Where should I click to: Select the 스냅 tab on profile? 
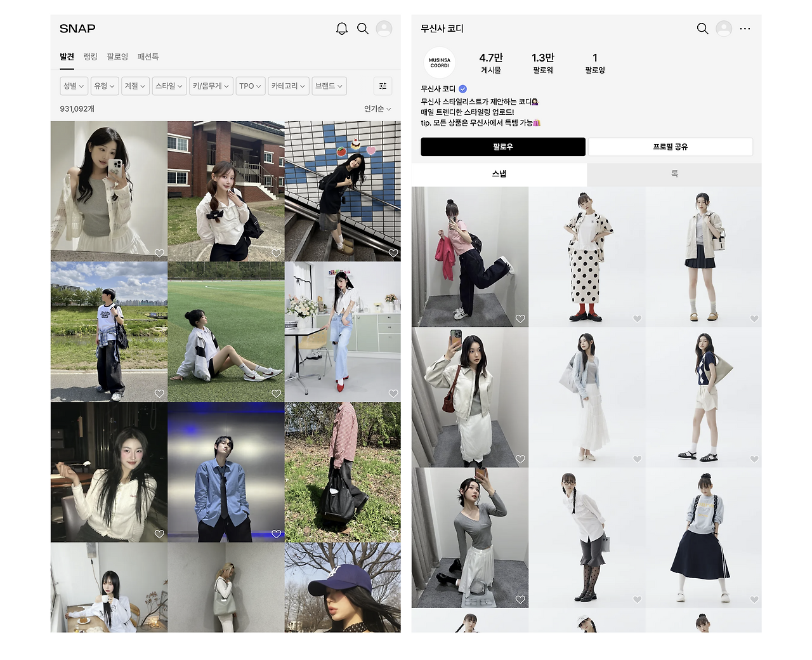tap(499, 174)
